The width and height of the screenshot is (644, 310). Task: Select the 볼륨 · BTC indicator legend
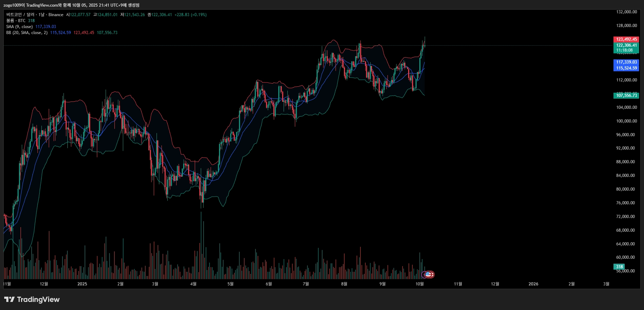(x=16, y=21)
